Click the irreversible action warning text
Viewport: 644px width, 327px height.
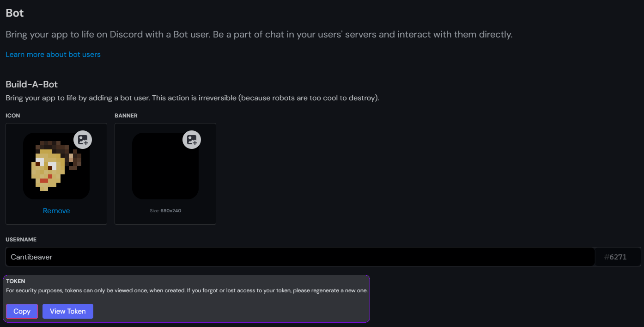pos(192,98)
